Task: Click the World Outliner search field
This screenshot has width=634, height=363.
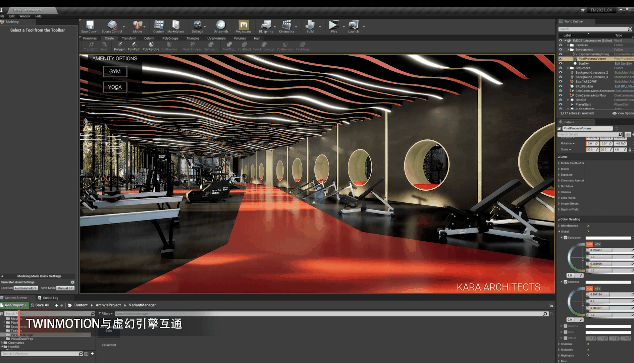Action: (594, 29)
